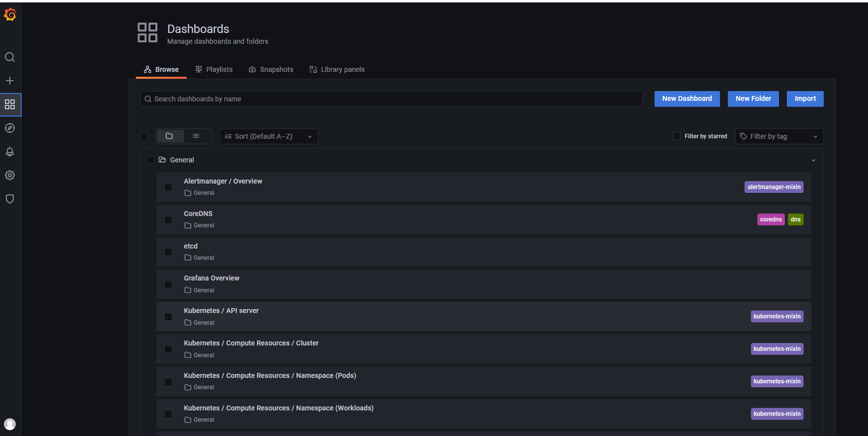Click the alertmanager-mixin tag
This screenshot has height=436, width=868.
(x=774, y=187)
